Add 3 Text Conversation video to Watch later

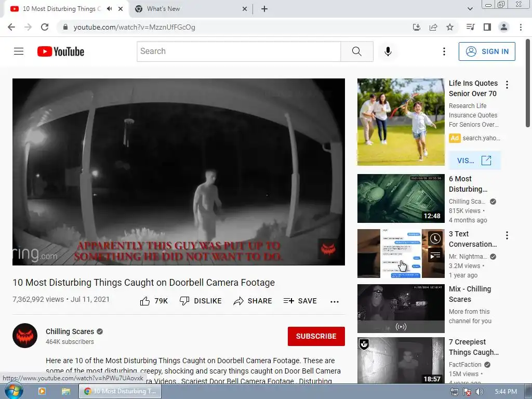click(x=435, y=238)
